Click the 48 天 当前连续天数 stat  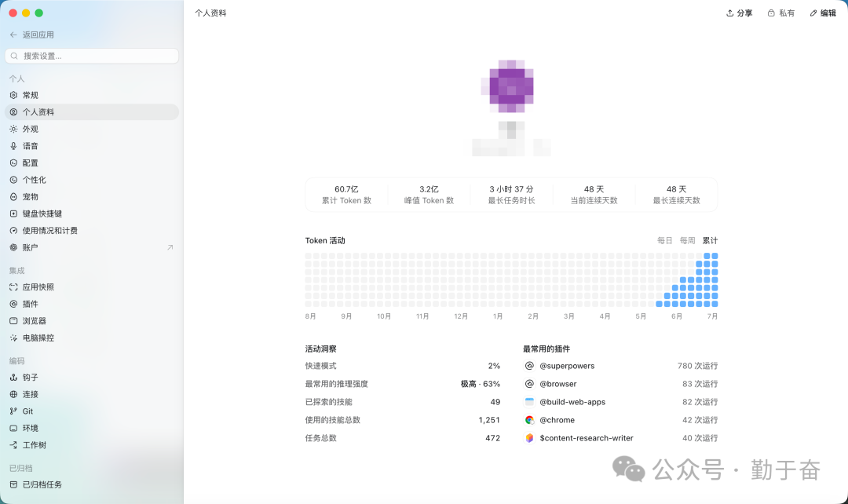(x=594, y=195)
